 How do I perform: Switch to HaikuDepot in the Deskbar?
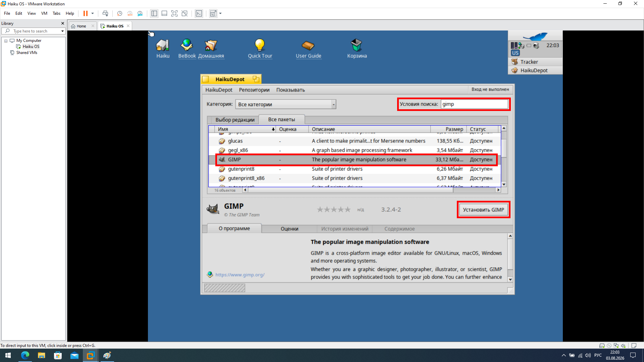535,70
